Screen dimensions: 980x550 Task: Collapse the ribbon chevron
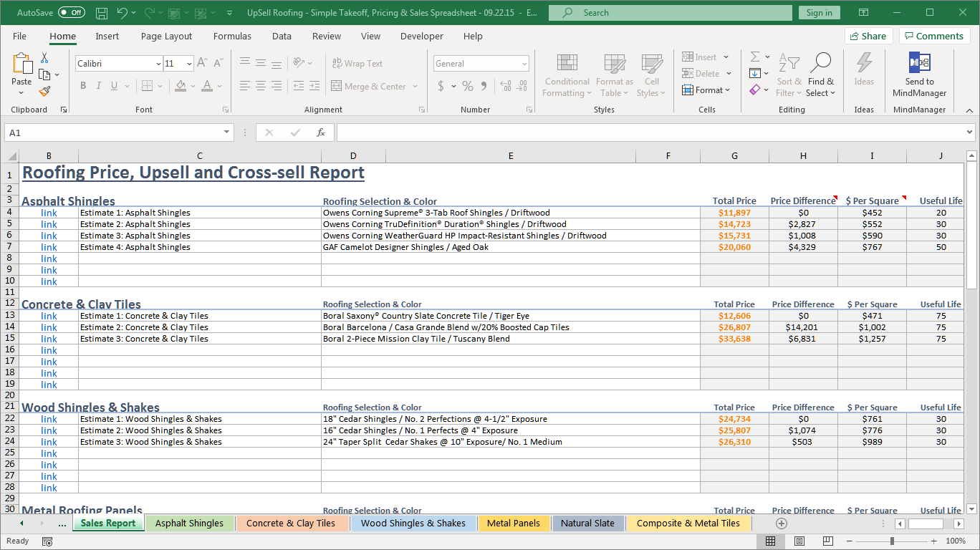(x=969, y=110)
